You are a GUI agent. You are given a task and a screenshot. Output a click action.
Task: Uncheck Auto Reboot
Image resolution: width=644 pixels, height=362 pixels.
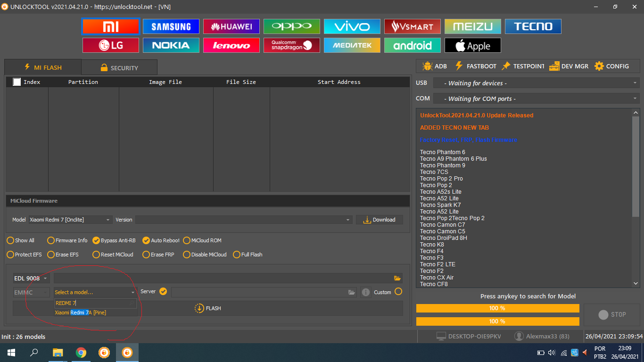click(161, 240)
